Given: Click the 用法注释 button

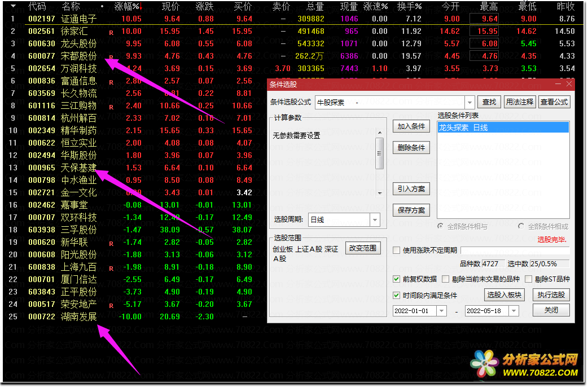Looking at the screenshot, I should coord(520,102).
